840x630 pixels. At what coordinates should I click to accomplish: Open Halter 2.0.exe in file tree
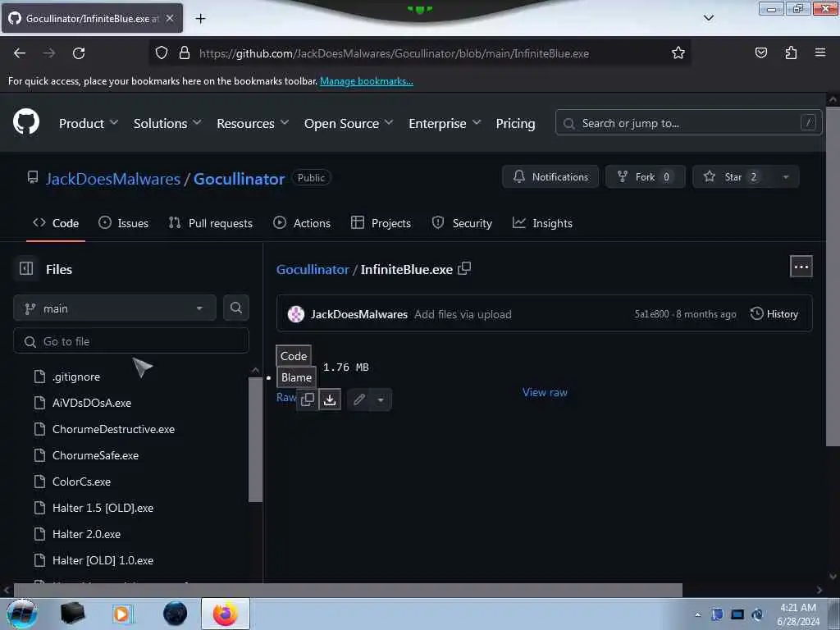(x=86, y=534)
